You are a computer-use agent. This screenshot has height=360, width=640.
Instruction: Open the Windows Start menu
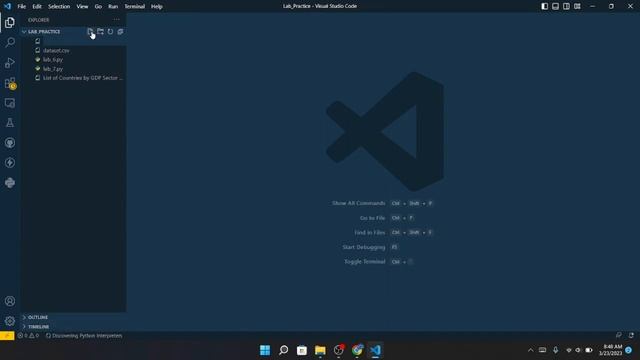pos(265,350)
